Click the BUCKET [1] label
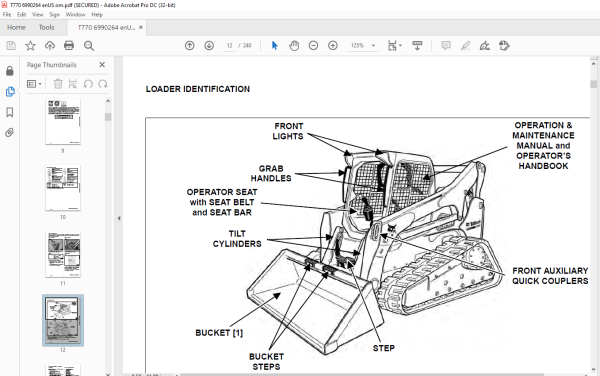The height and width of the screenshot is (376, 600). [219, 333]
